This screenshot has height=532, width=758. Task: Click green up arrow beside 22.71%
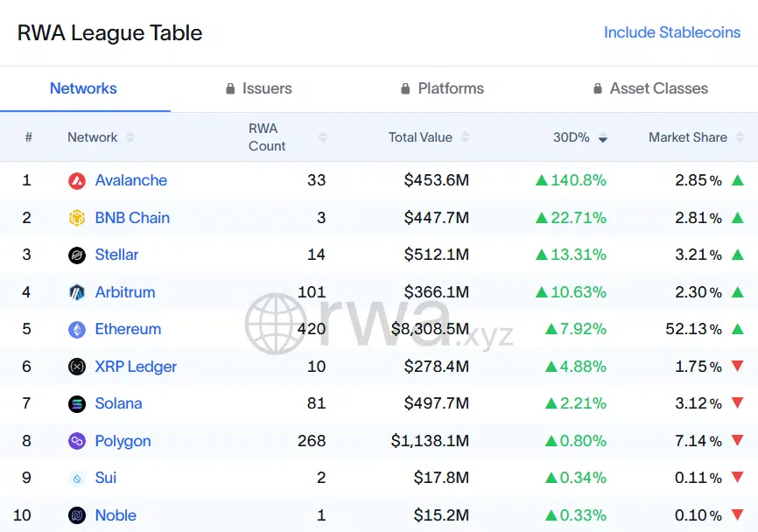pyautogui.click(x=542, y=218)
